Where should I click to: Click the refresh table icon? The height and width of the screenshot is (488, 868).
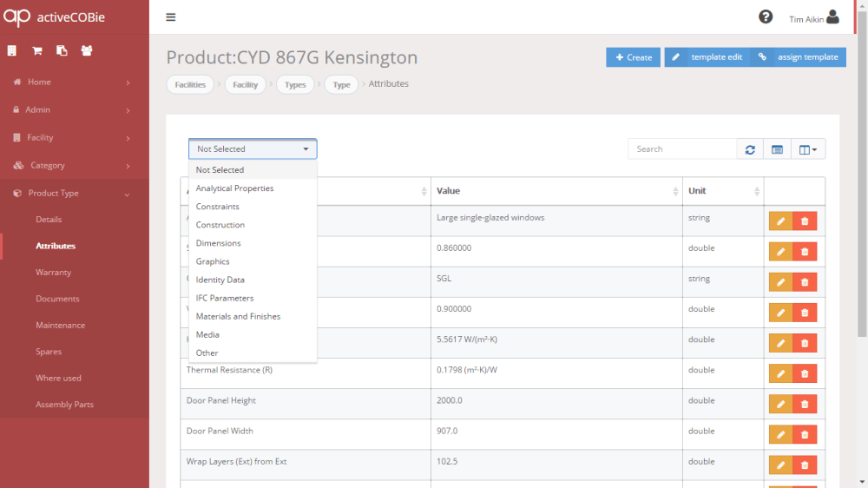click(750, 149)
